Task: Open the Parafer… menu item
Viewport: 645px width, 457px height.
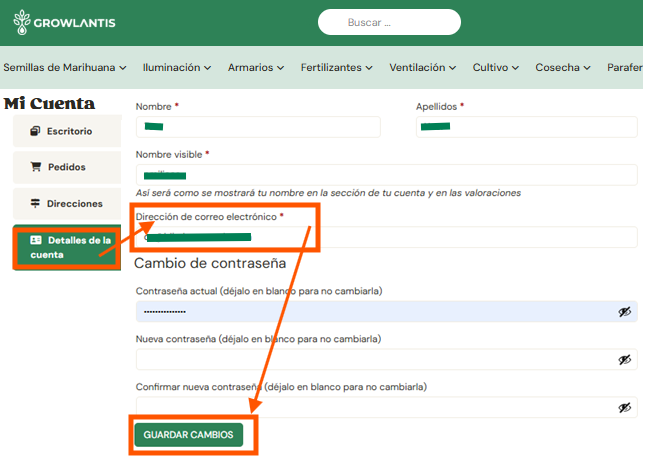Action: pyautogui.click(x=625, y=67)
